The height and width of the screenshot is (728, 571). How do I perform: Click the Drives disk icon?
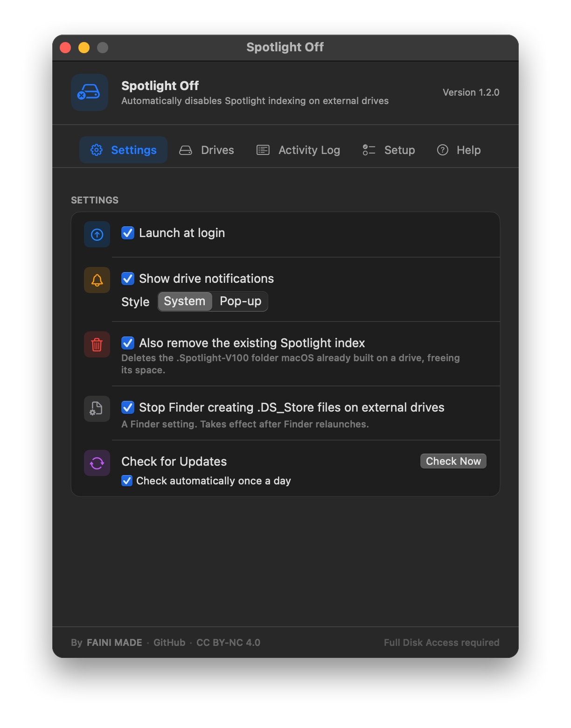[186, 150]
